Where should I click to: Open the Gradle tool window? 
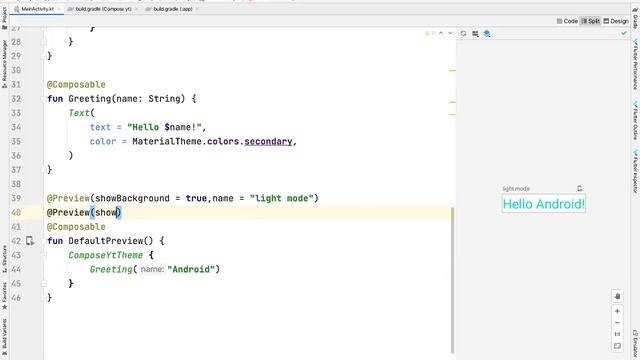(x=636, y=18)
